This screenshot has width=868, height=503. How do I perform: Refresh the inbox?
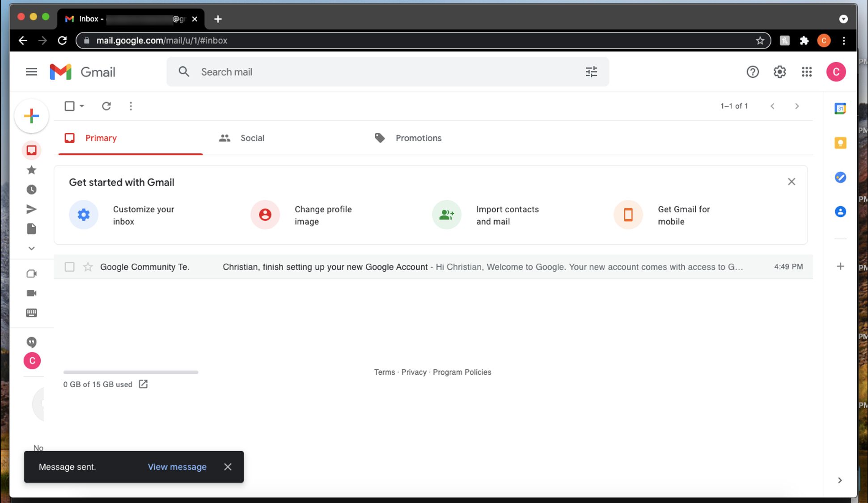(106, 106)
